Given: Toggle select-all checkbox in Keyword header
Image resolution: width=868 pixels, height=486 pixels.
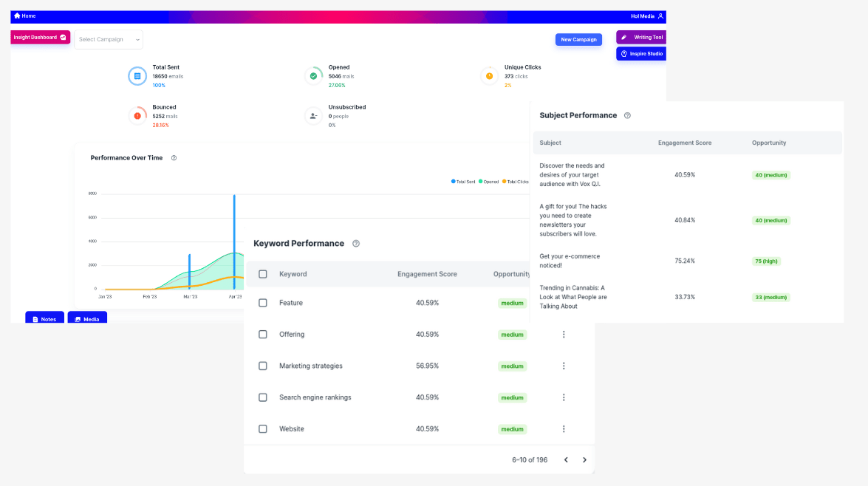Looking at the screenshot, I should tap(263, 274).
